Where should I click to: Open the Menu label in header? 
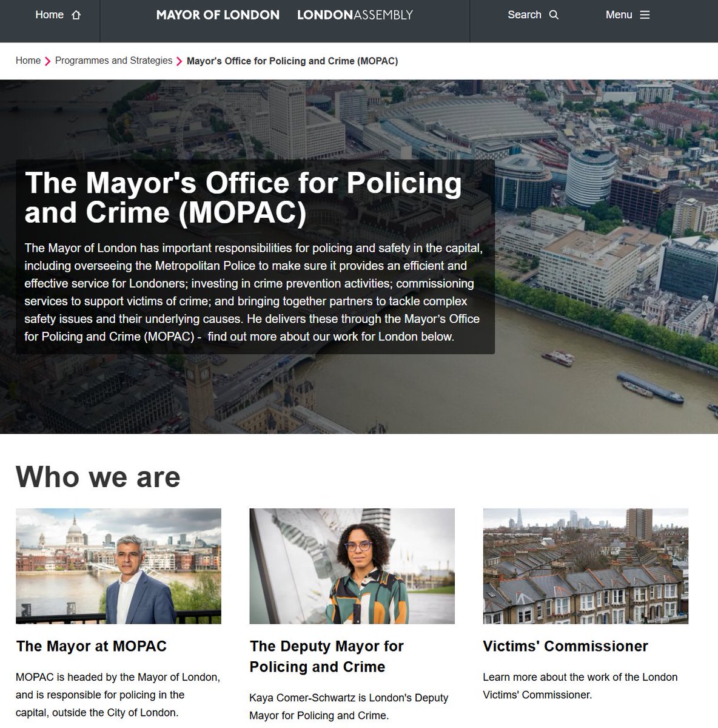tap(619, 15)
